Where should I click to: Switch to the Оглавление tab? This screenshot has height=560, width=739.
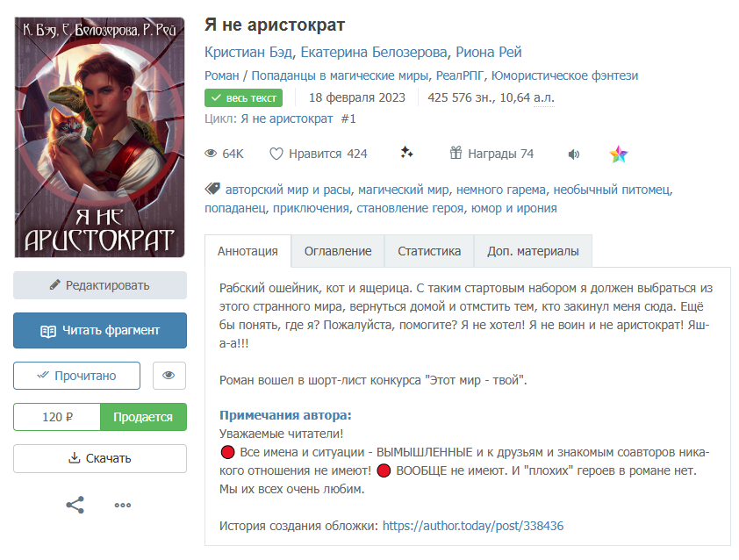click(x=338, y=251)
